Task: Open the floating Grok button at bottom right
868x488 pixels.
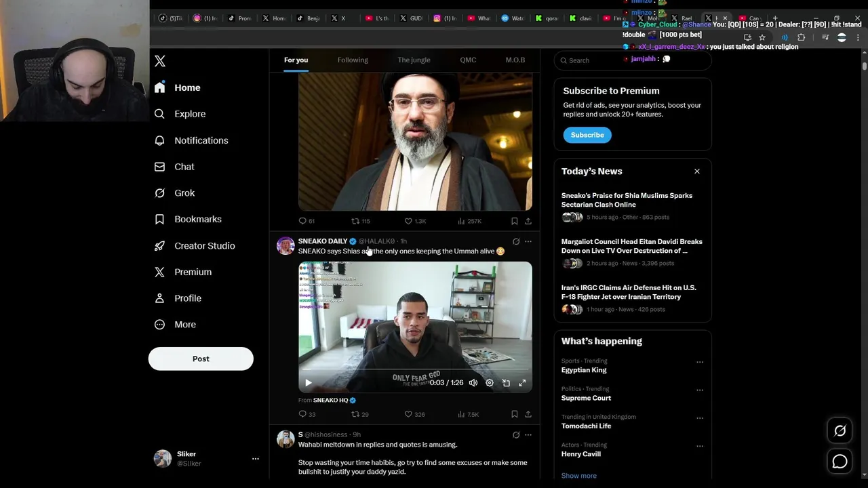Action: (x=840, y=430)
